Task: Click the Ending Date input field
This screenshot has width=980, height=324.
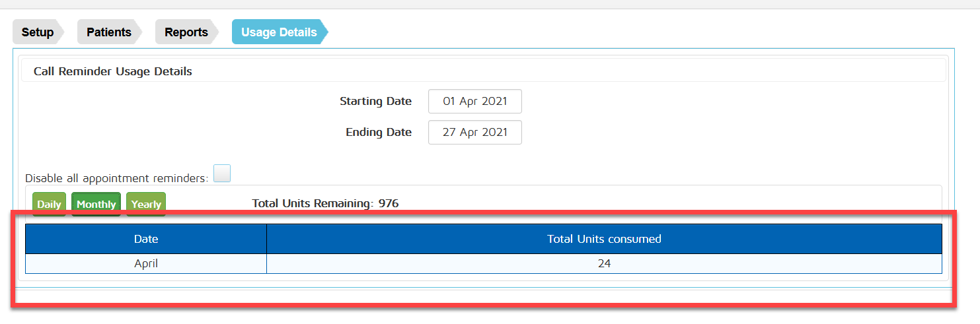Action: [x=474, y=132]
